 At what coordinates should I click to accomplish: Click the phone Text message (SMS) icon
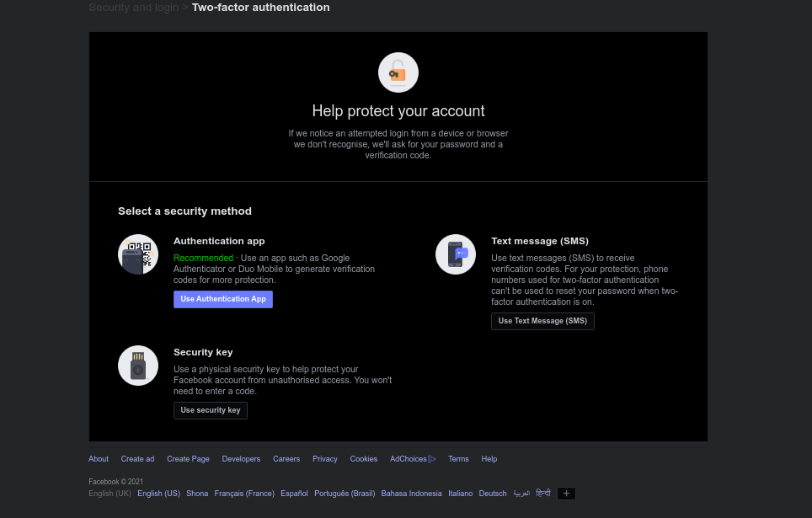pyautogui.click(x=456, y=254)
